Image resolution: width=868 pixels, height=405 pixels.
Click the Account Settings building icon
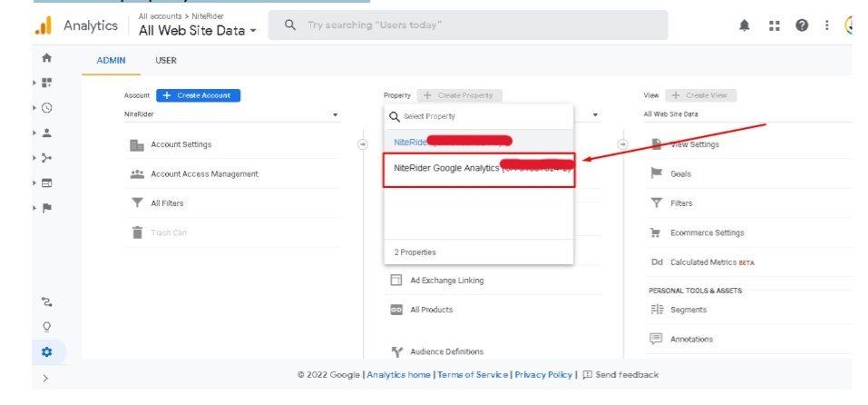point(137,144)
